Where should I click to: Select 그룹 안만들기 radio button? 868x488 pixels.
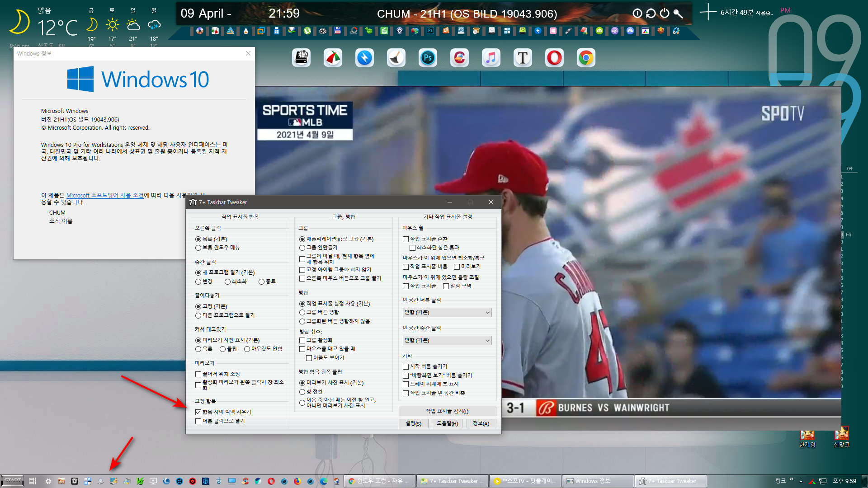coord(302,248)
